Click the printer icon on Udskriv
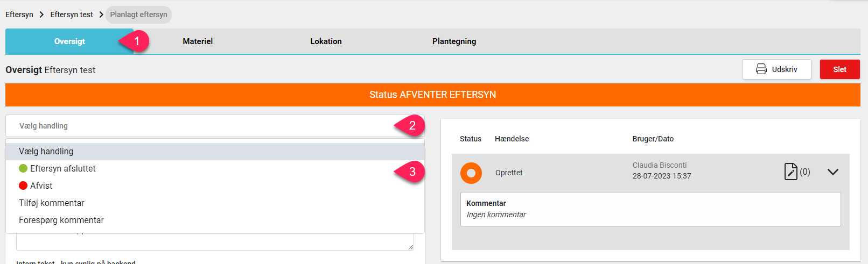 pyautogui.click(x=761, y=69)
